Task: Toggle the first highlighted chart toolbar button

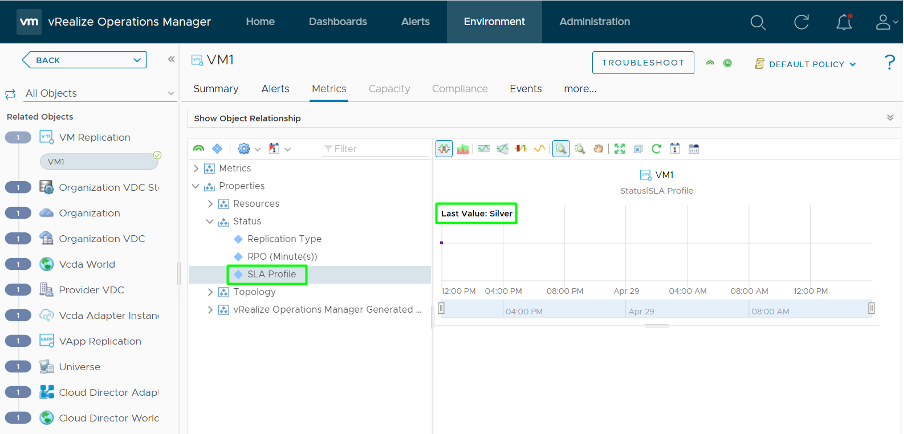Action: click(x=444, y=149)
